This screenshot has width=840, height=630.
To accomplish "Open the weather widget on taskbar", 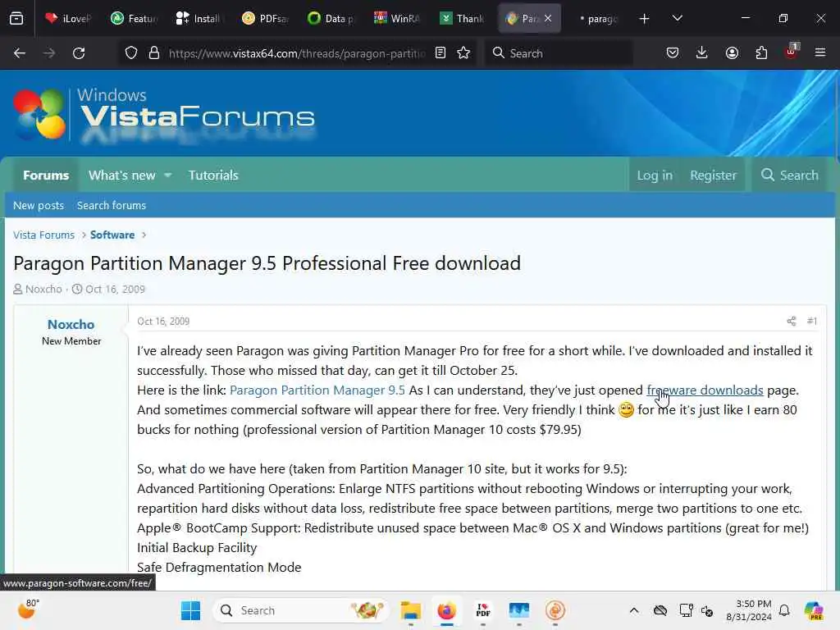I will point(28,609).
